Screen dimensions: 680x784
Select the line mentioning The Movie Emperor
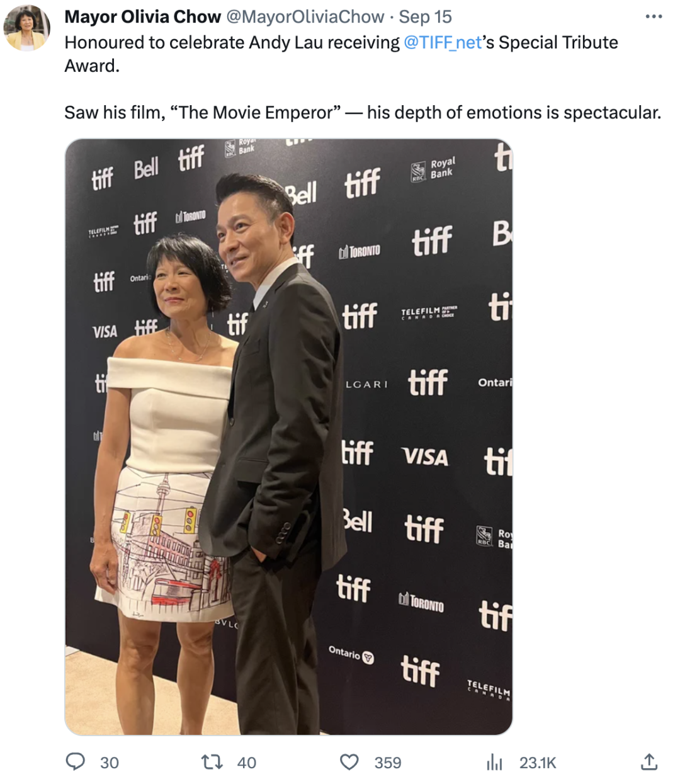point(363,113)
